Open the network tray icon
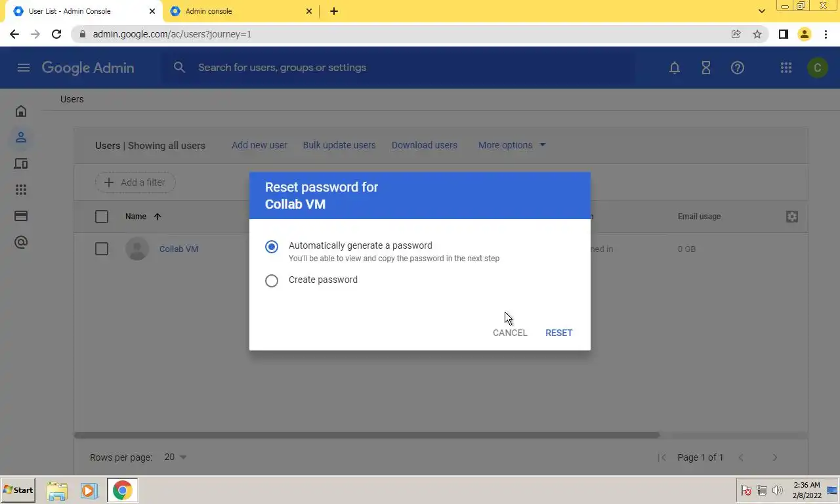Screen dimensions: 840x504 (762, 490)
